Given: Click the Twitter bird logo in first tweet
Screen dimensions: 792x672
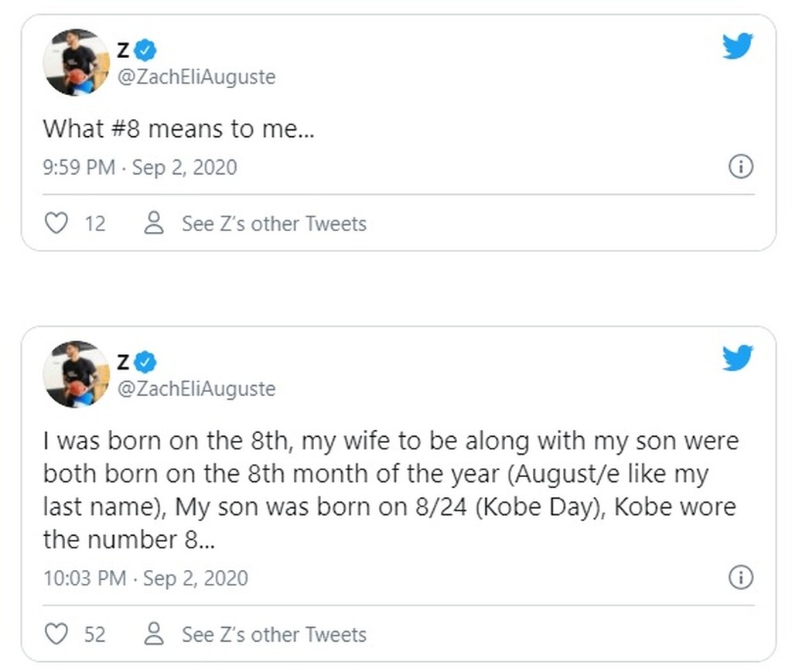Looking at the screenshot, I should coord(737,48).
